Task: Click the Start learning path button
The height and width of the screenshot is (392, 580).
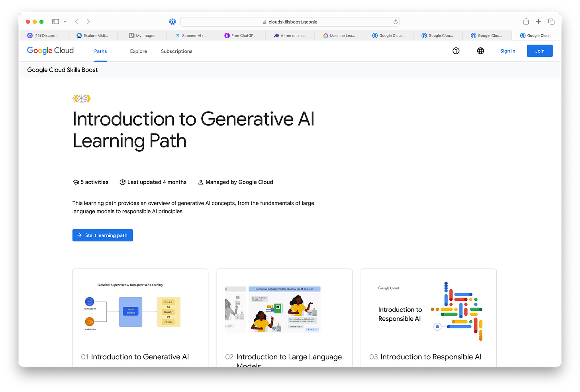Action: [x=102, y=235]
